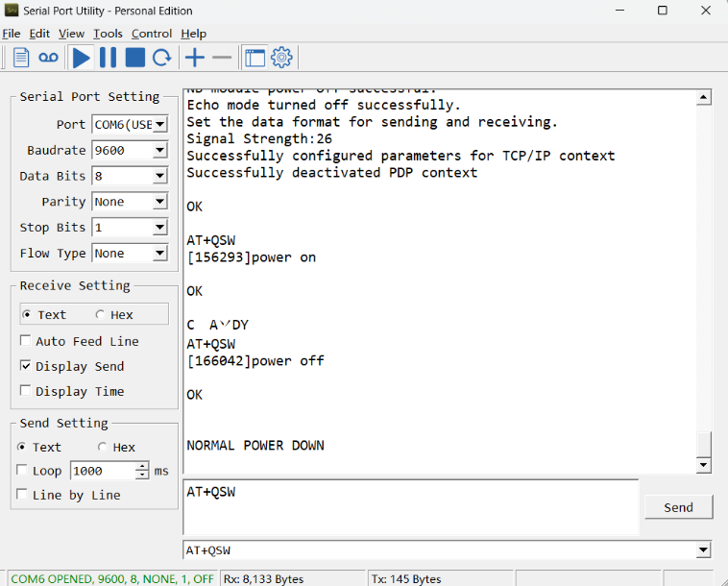The image size is (728, 586).
Task: Click the COM6 OPENED status text
Action: click(112, 579)
